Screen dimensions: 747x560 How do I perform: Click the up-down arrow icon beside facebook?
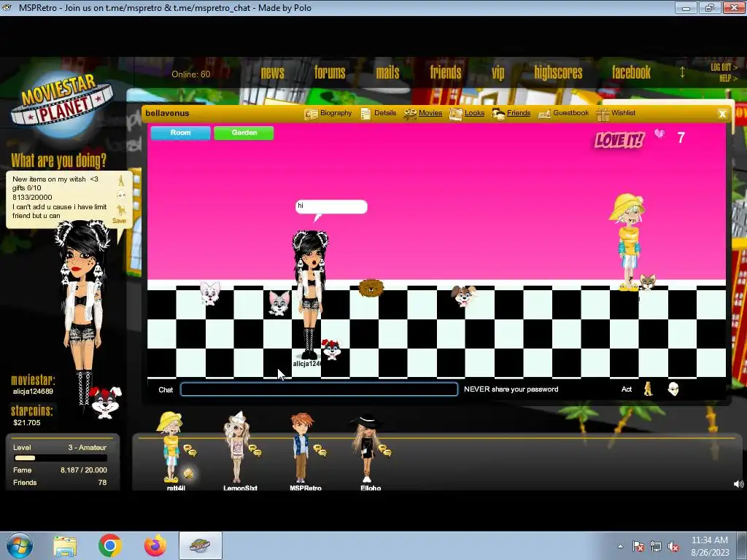click(x=682, y=72)
